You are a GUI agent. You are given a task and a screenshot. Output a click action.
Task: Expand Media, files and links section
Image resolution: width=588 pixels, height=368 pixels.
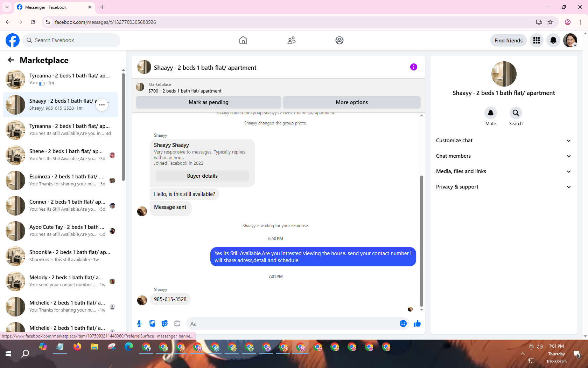point(504,171)
